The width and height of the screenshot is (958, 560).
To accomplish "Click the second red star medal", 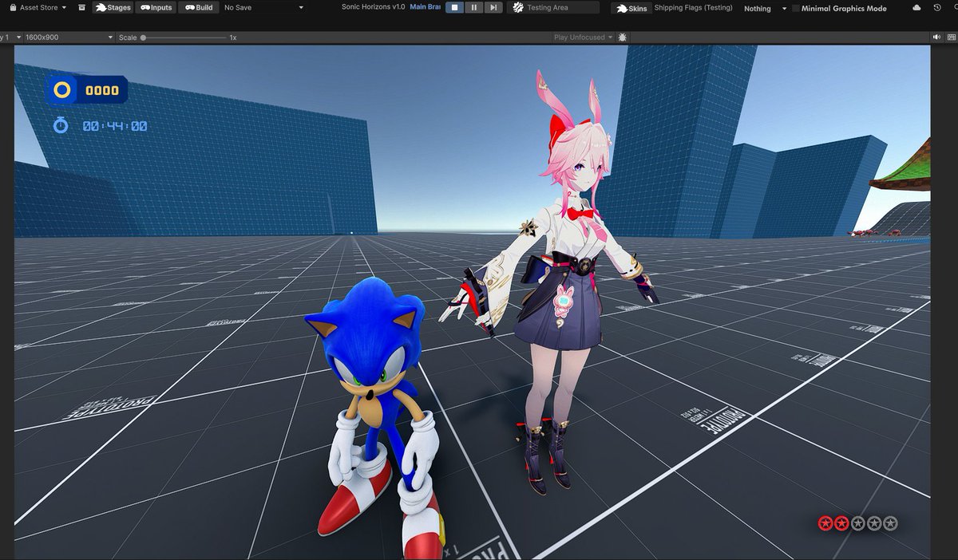I will click(841, 523).
